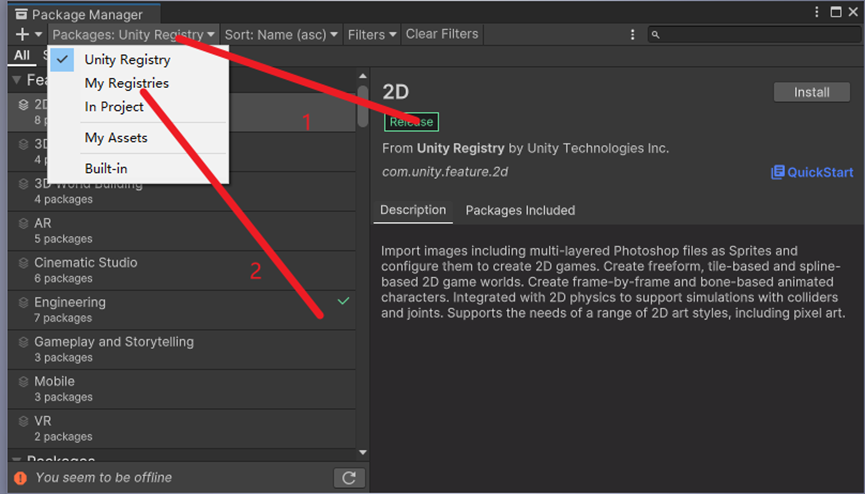The image size is (865, 494).
Task: Click the Release tag
Action: pos(412,122)
